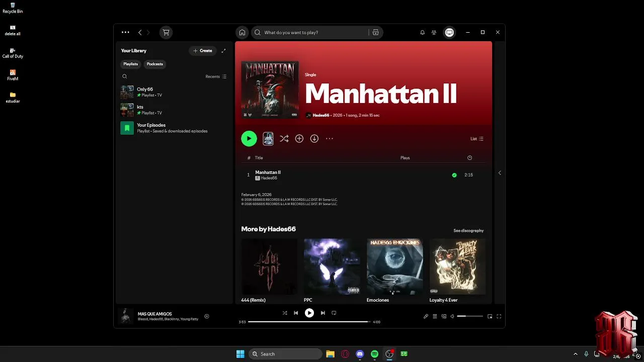Create a new playlist with Create button
The image size is (644, 362).
tap(203, 51)
